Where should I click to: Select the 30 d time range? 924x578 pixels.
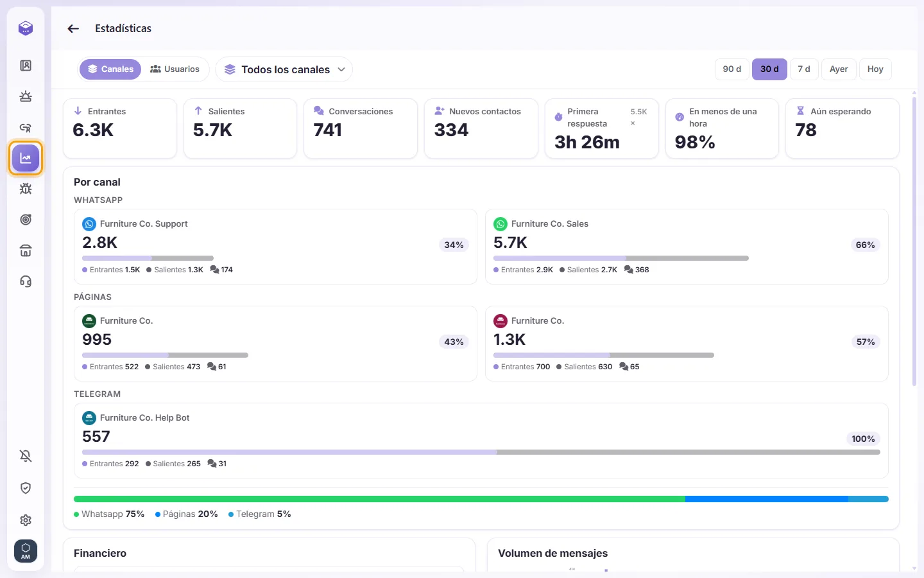pyautogui.click(x=769, y=69)
